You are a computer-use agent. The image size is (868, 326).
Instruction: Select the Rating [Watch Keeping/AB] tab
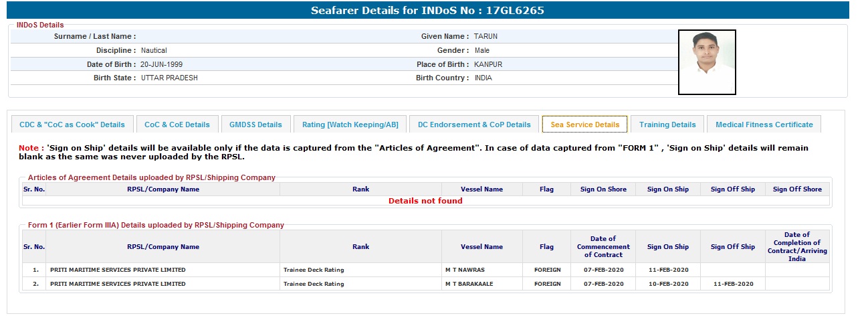[x=350, y=125]
